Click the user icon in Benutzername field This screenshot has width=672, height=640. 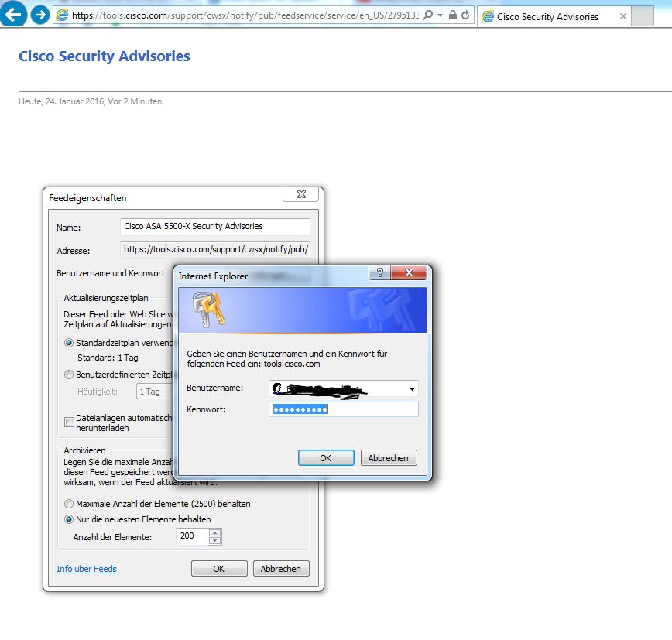click(x=277, y=388)
